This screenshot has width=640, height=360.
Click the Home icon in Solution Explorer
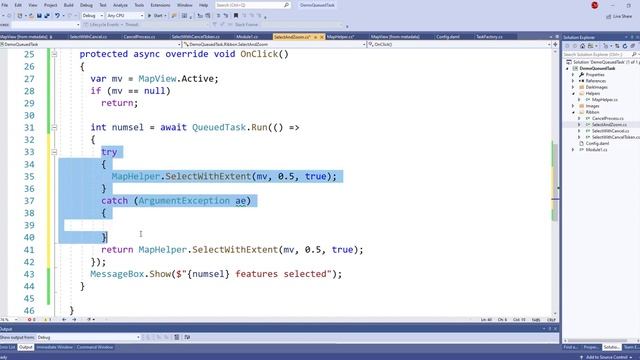coord(582,46)
